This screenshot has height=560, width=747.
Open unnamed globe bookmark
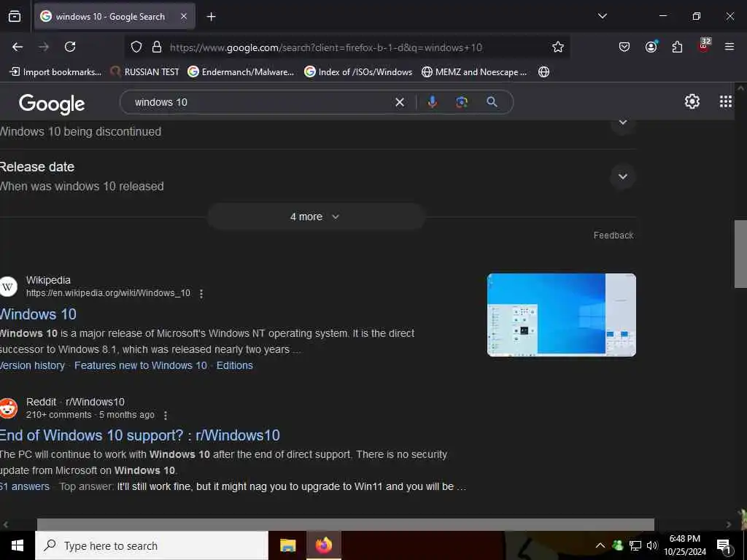(543, 72)
